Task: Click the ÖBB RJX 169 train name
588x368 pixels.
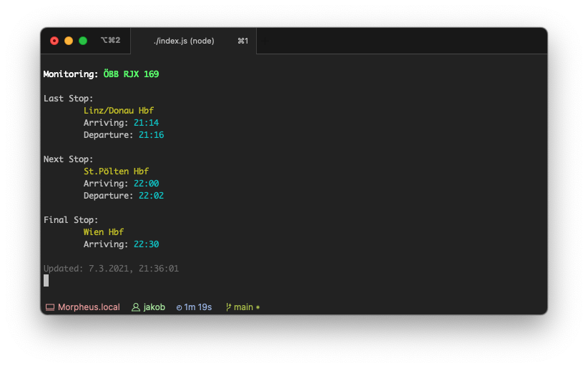Action: click(131, 74)
